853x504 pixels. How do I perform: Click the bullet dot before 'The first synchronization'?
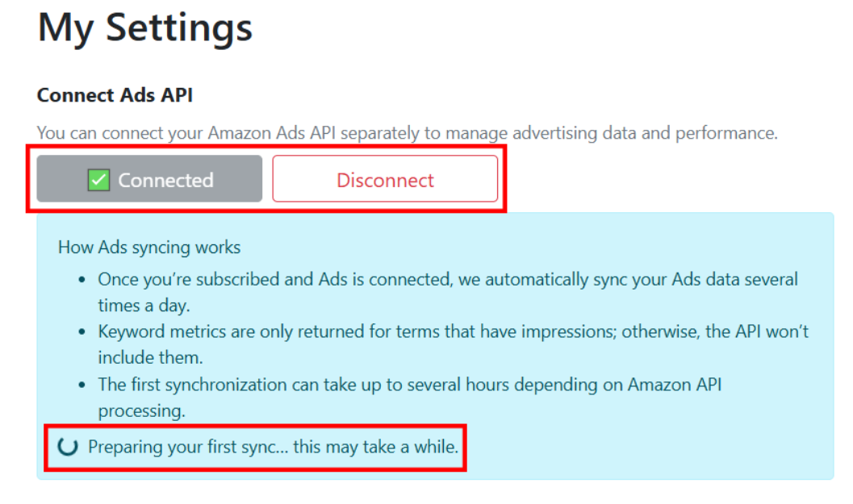(82, 385)
